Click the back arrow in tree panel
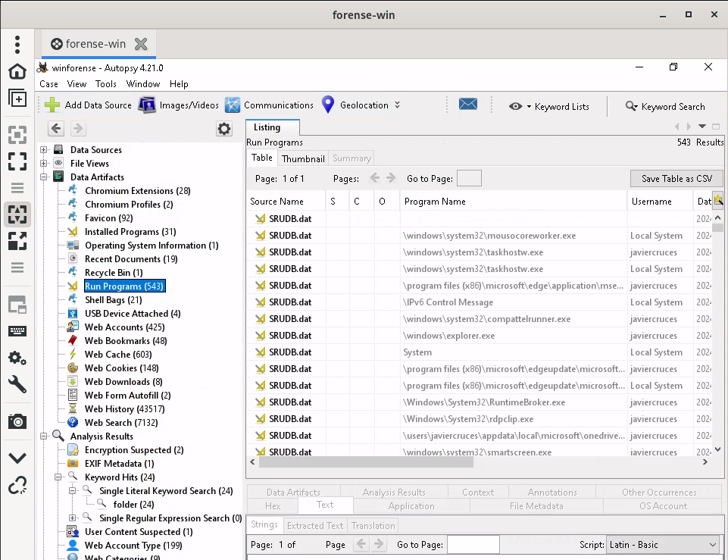The width and height of the screenshot is (728, 560). [56, 129]
